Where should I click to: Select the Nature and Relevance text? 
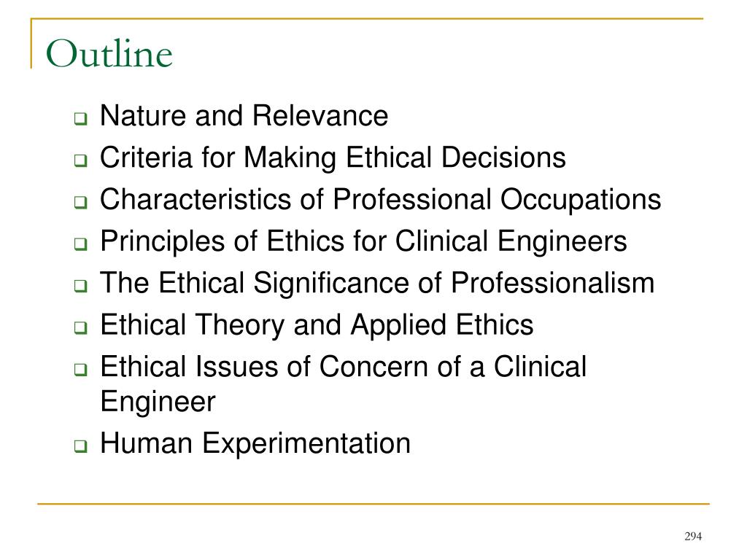[x=244, y=116]
